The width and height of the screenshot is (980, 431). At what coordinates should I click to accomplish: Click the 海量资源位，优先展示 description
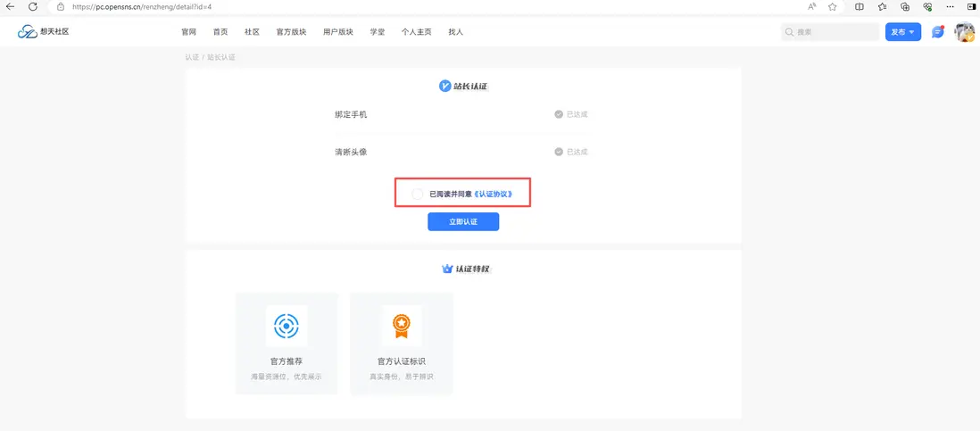[287, 377]
